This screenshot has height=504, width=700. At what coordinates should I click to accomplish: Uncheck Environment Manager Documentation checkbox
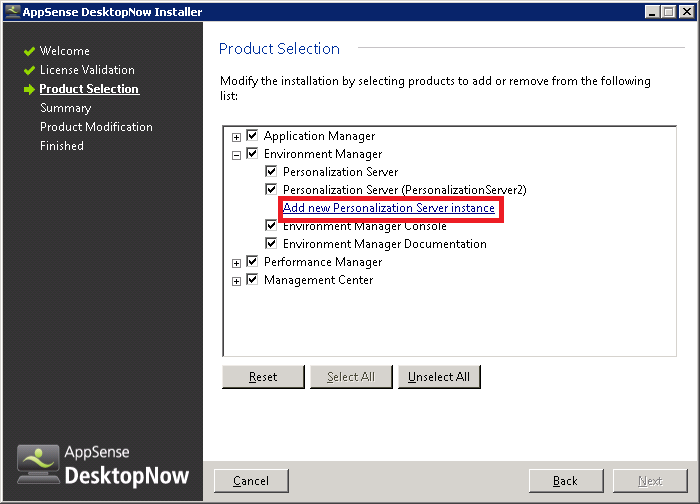click(x=271, y=243)
